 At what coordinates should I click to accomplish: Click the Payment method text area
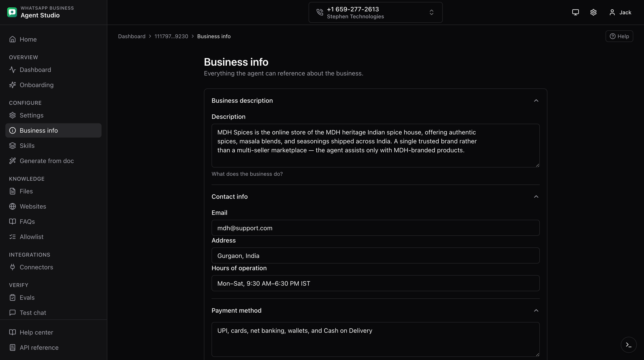(375, 339)
